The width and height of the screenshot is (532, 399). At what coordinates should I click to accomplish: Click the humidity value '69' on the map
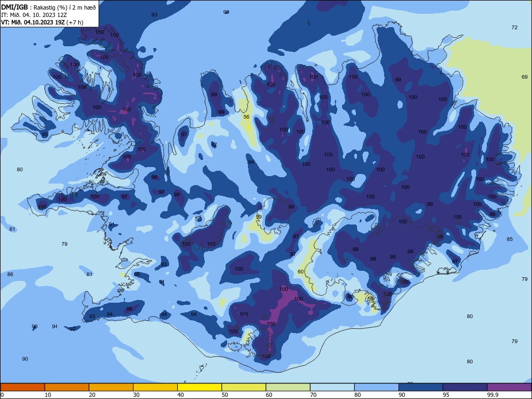point(525,77)
